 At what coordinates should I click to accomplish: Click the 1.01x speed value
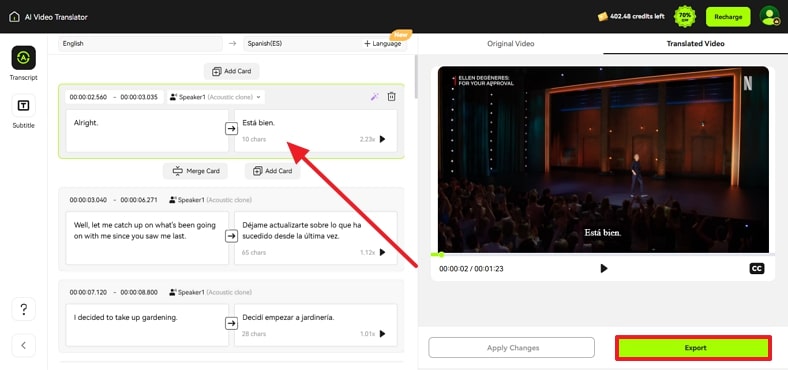367,334
